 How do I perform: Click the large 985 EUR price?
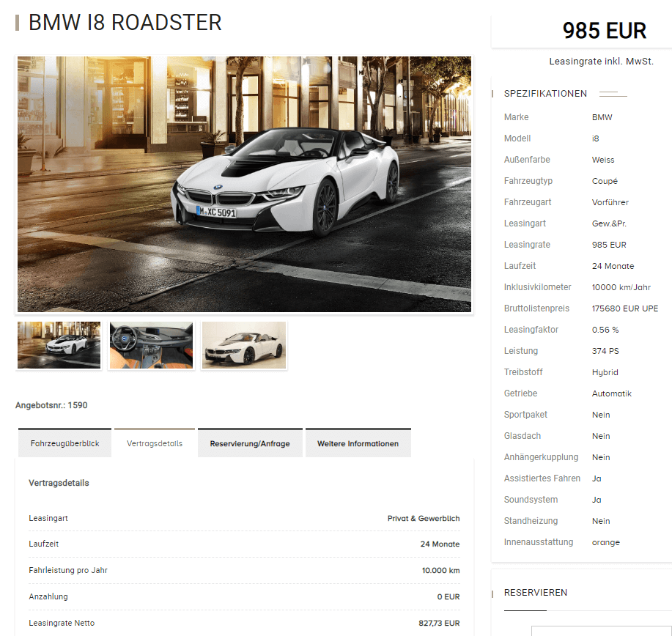605,31
